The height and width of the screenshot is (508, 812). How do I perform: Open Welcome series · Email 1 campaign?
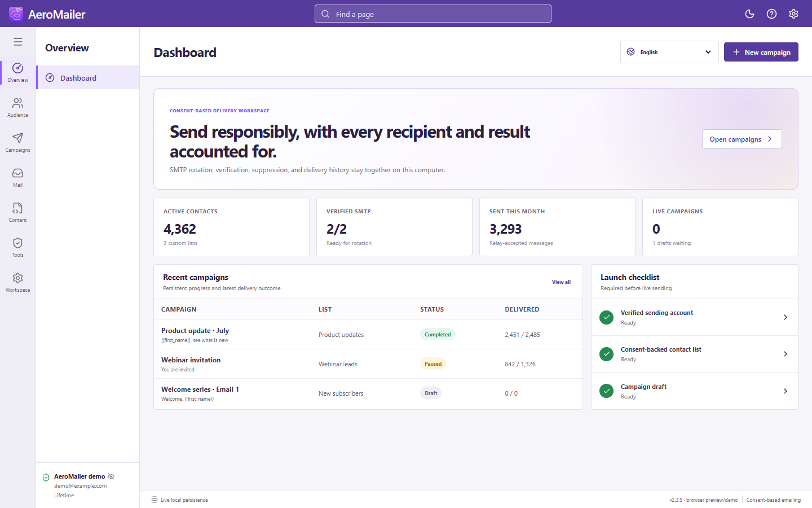(x=368, y=393)
